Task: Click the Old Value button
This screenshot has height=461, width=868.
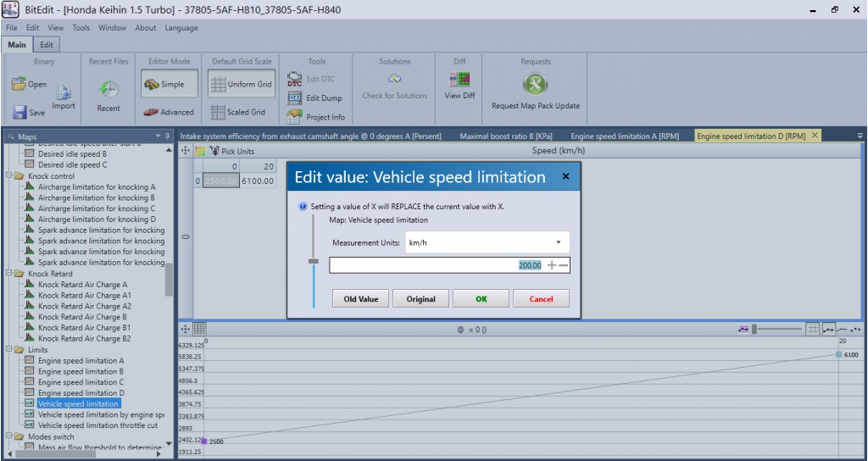Action: [360, 299]
